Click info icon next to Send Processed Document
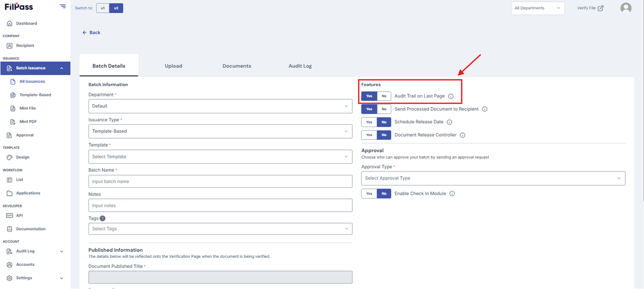 485,109
